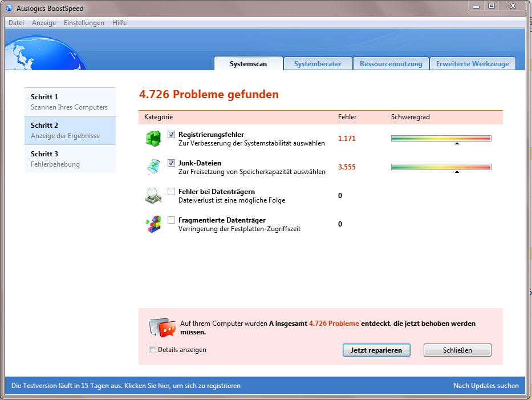
Task: Click the Registrierungsfehler severity bar
Action: (x=441, y=138)
